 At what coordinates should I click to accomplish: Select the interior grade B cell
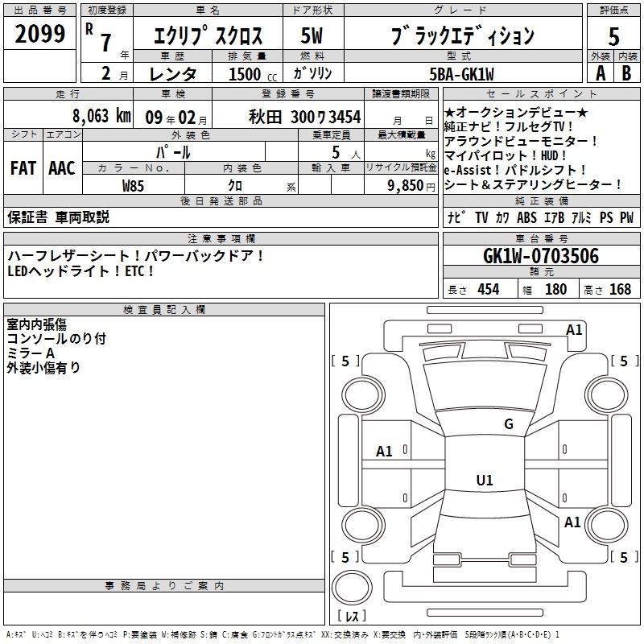point(627,72)
